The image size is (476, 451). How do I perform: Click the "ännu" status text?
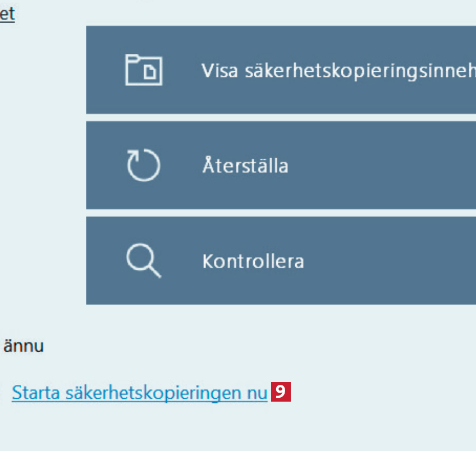[24, 346]
